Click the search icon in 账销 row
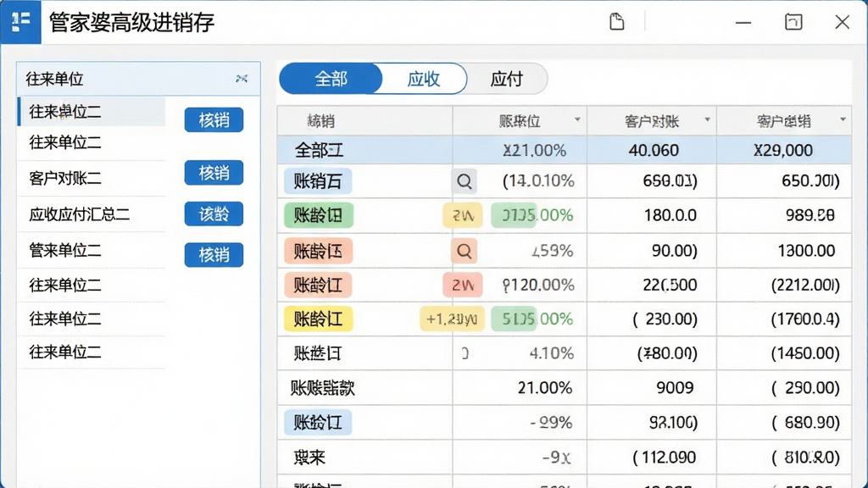 [x=464, y=181]
